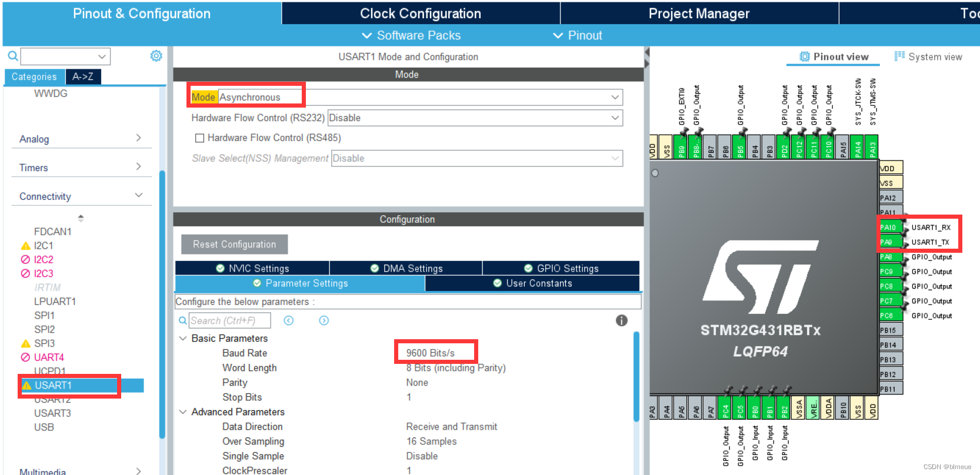This screenshot has height=475, width=980.
Task: Open the Pinout menu
Action: 577,35
